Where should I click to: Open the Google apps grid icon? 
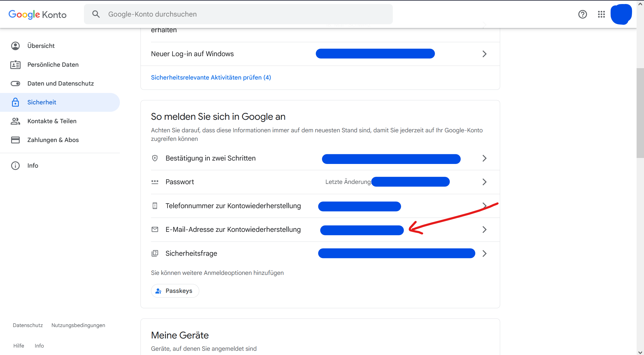coord(601,14)
